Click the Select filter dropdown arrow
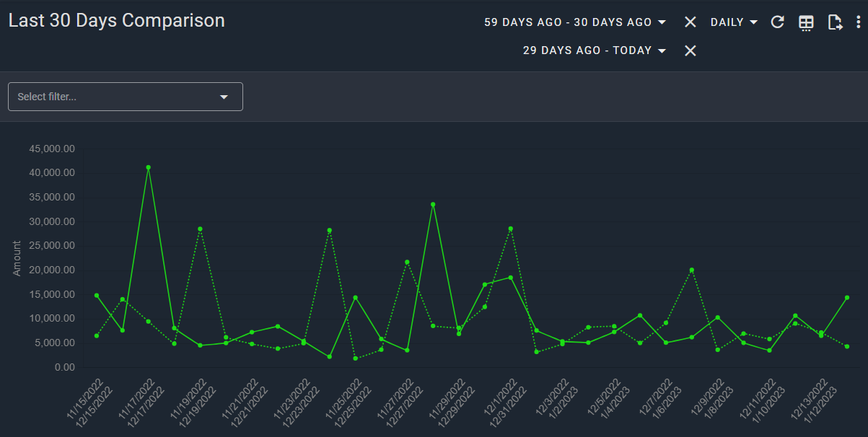Viewport: 868px width, 437px height. (224, 97)
